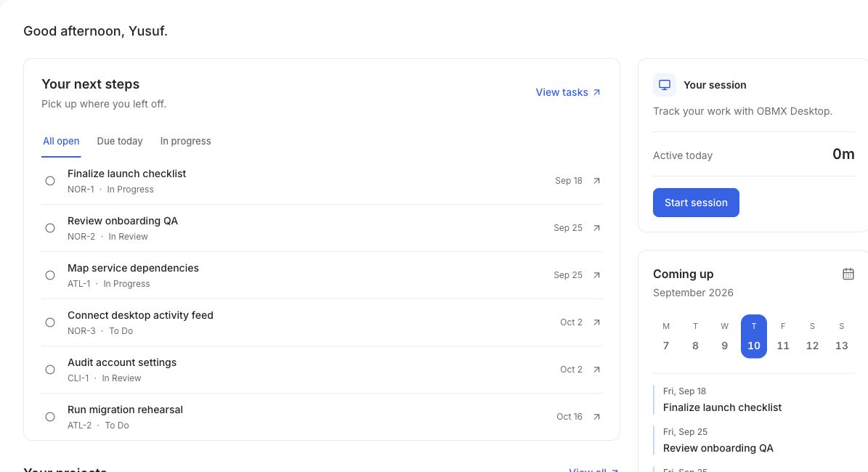Image resolution: width=868 pixels, height=472 pixels.
Task: Select Tuesday 8 in the calendar
Action: 695,336
